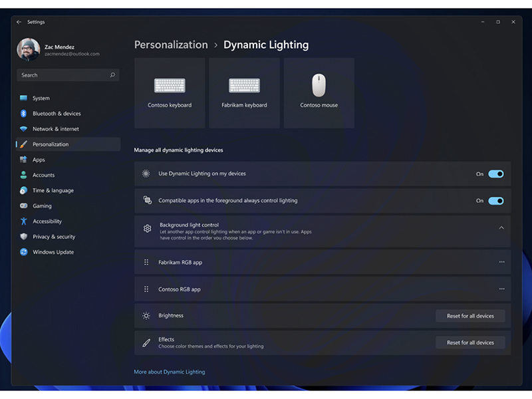Toggle the search field magnifier control
The height and width of the screenshot is (399, 532).
[x=112, y=75]
